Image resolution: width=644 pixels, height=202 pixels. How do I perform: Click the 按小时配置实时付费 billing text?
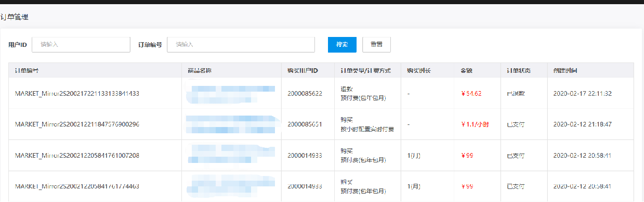(367, 129)
